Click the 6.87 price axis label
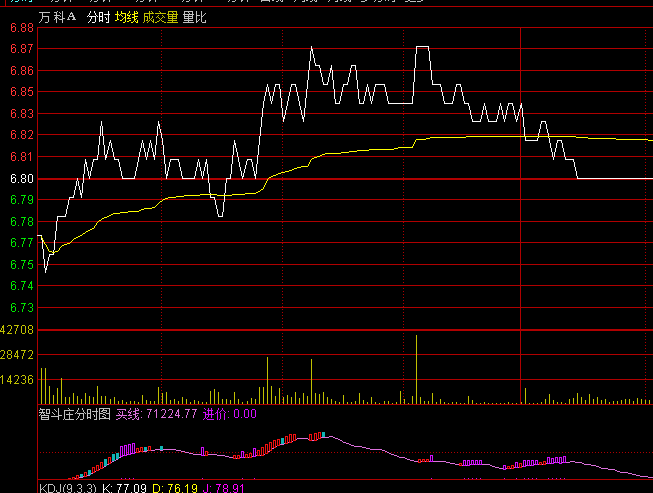 19,49
